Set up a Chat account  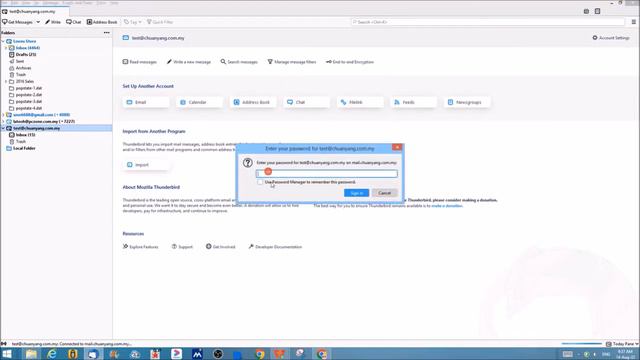tap(307, 102)
